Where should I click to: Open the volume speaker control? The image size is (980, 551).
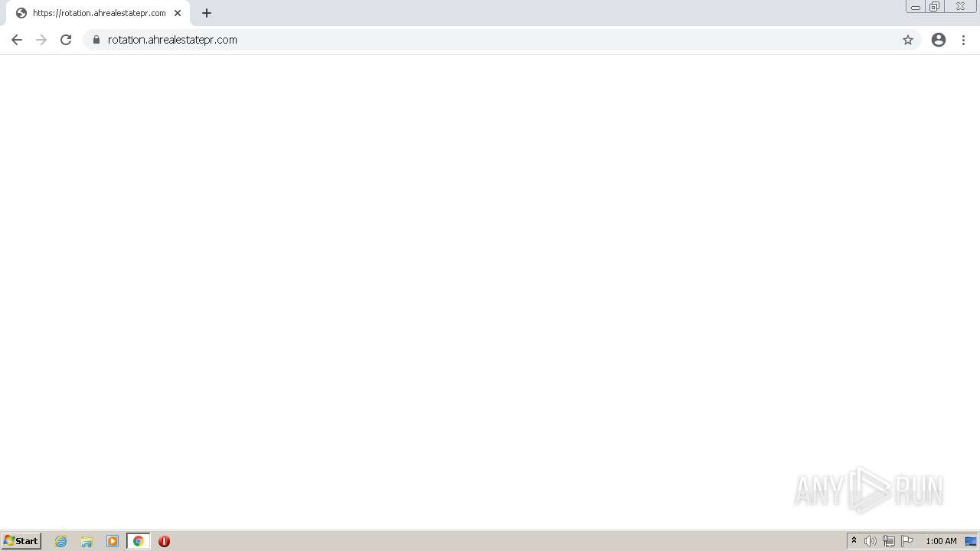pos(871,541)
